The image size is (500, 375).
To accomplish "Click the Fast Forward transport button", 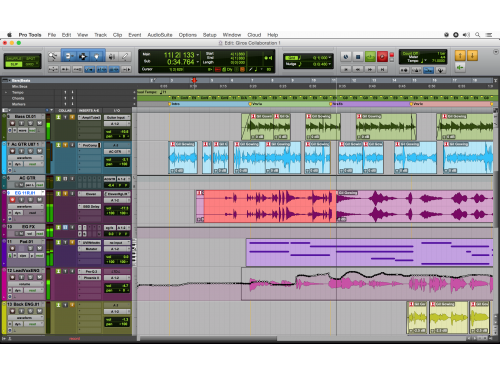I will click(x=370, y=69).
